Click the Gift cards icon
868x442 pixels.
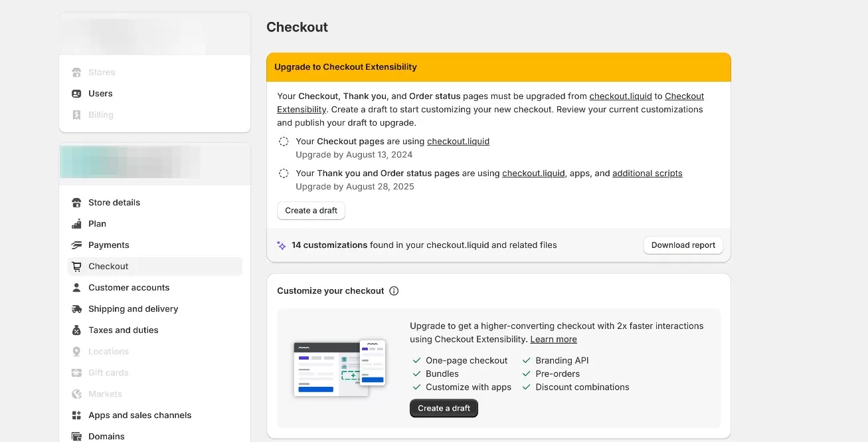point(76,373)
